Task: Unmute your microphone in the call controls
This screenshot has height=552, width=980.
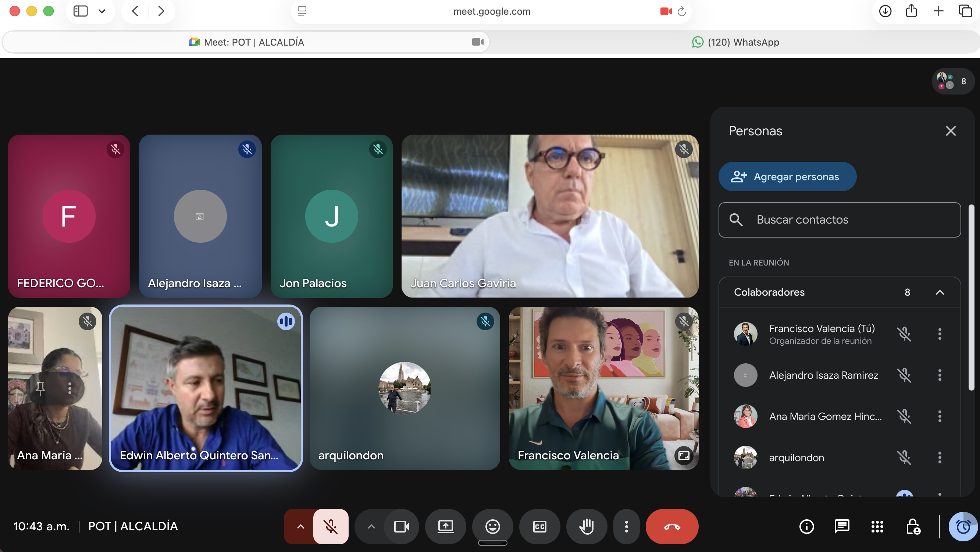Action: (x=330, y=527)
